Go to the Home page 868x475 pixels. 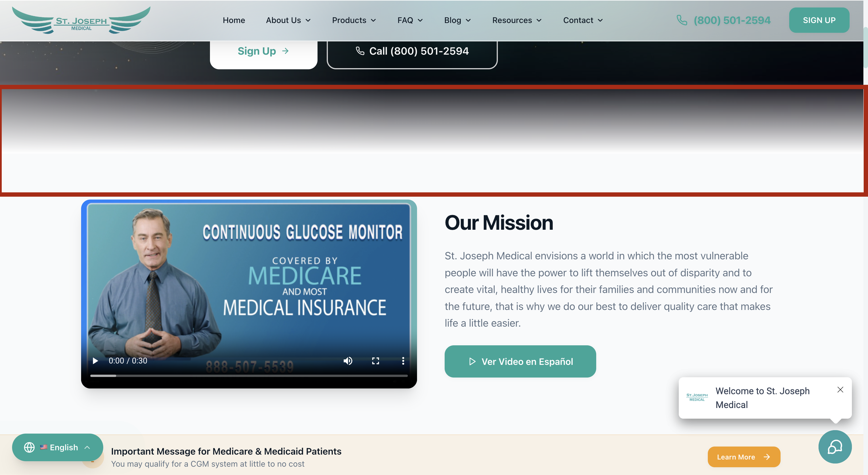click(x=234, y=20)
